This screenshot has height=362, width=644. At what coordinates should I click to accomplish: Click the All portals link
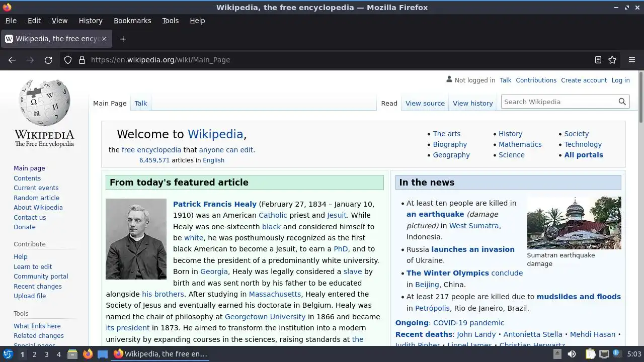pyautogui.click(x=584, y=155)
